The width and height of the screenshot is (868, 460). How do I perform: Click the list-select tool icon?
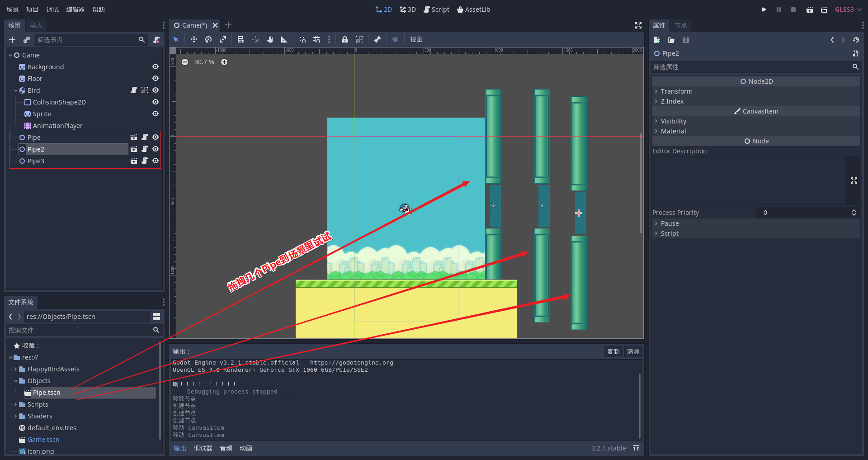tap(241, 39)
